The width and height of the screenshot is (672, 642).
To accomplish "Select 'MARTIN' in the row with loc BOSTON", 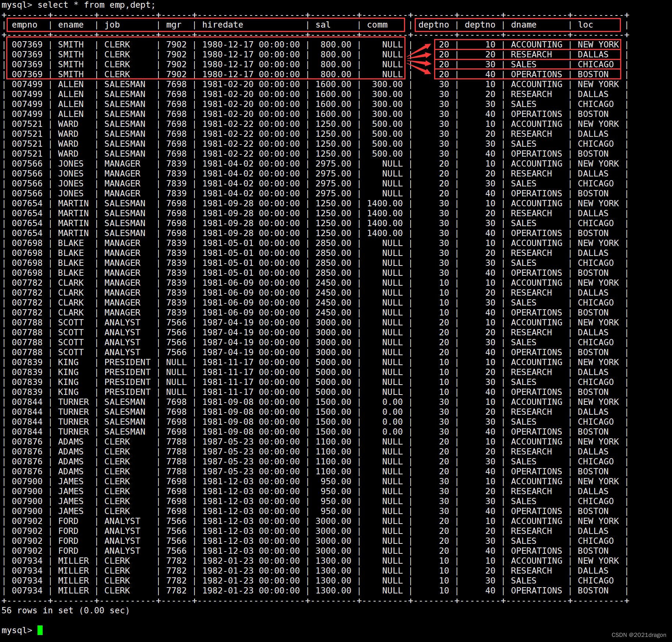I will (x=74, y=233).
